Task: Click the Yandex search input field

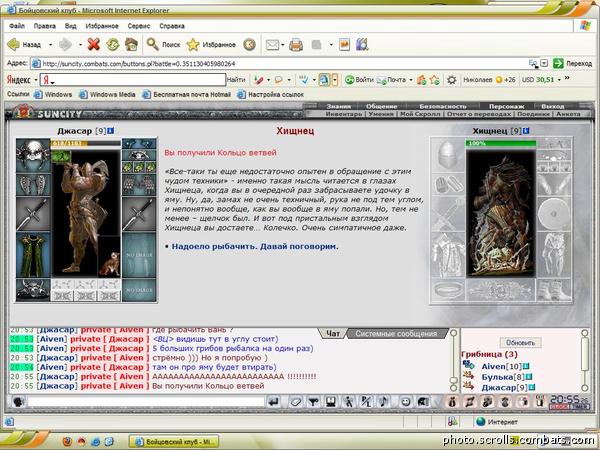Action: coord(132,80)
